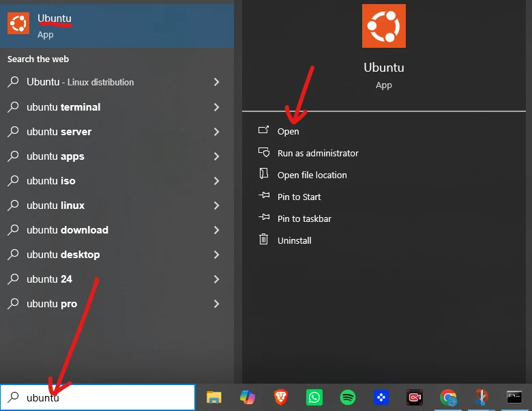This screenshot has width=532, height=411.
Task: Open WhatsApp from the taskbar
Action: click(x=314, y=397)
